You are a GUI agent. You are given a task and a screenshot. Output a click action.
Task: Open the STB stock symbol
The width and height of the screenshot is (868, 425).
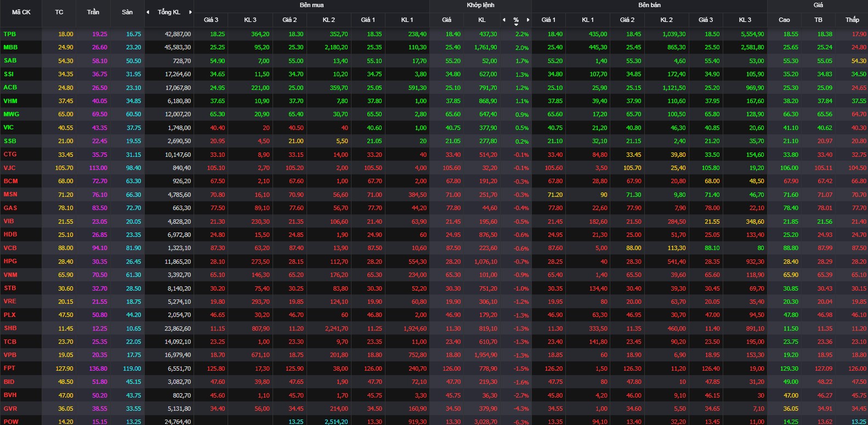9,288
